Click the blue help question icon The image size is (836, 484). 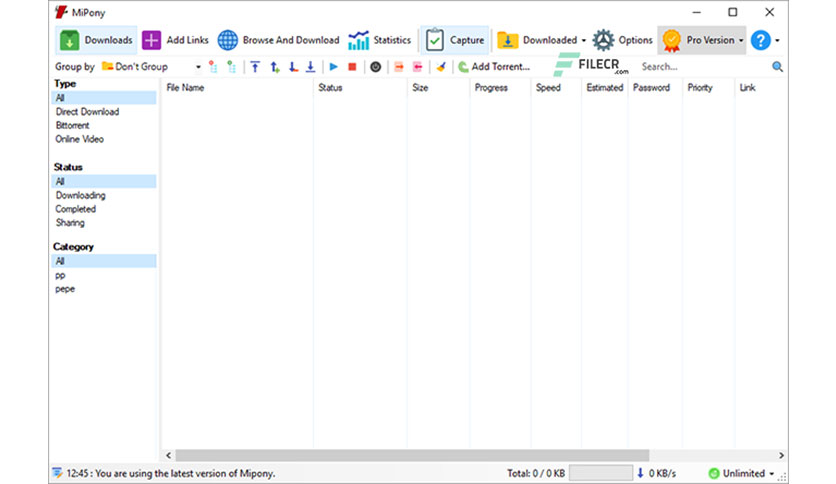pos(760,40)
